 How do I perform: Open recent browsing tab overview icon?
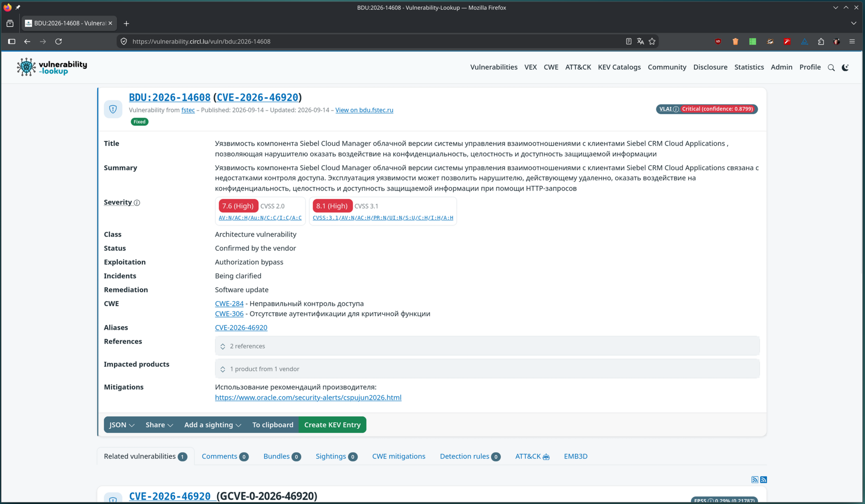point(10,24)
